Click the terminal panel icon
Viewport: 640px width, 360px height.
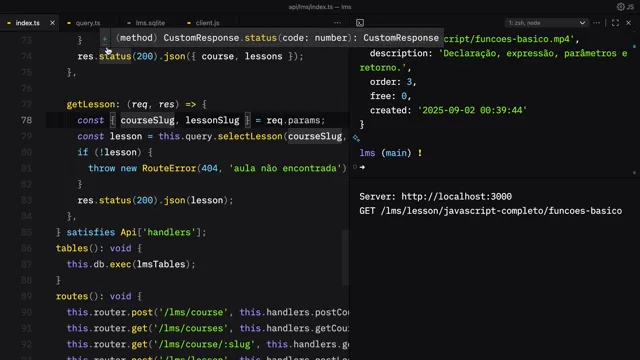point(360,23)
